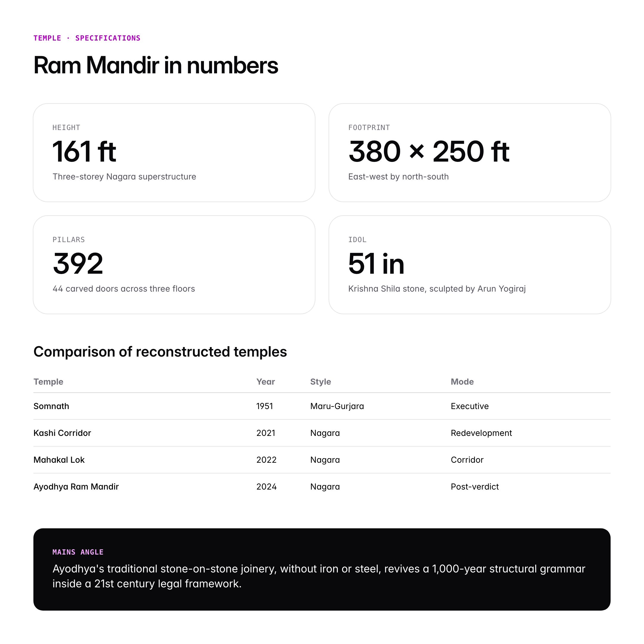This screenshot has width=644, height=644.
Task: Click the Mains Angle label
Action: click(78, 552)
